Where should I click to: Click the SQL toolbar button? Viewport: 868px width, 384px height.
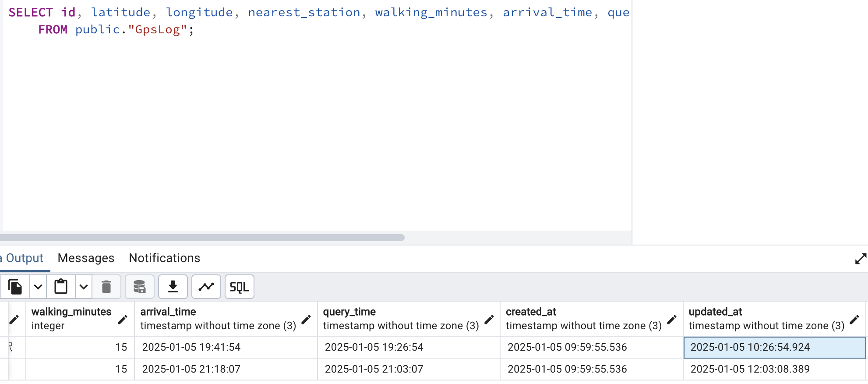coord(240,287)
